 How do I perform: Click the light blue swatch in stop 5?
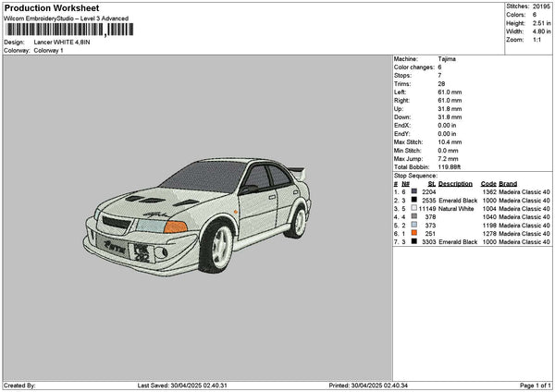pyautogui.click(x=413, y=225)
